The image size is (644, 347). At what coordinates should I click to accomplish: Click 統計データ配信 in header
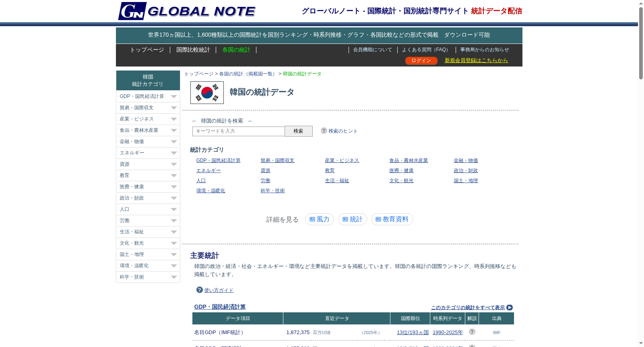497,11
